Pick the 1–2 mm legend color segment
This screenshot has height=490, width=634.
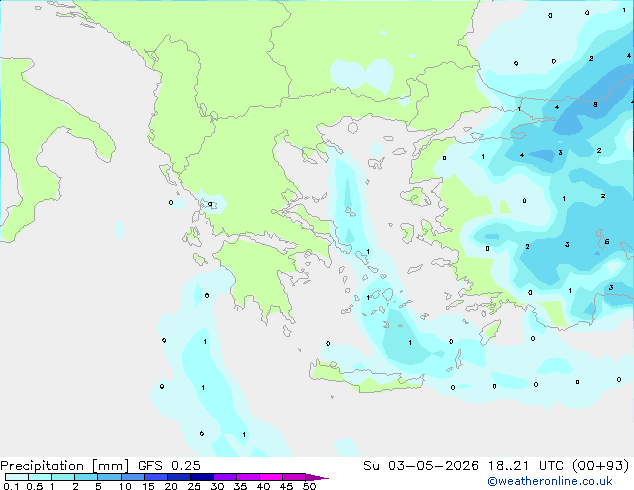point(63,477)
